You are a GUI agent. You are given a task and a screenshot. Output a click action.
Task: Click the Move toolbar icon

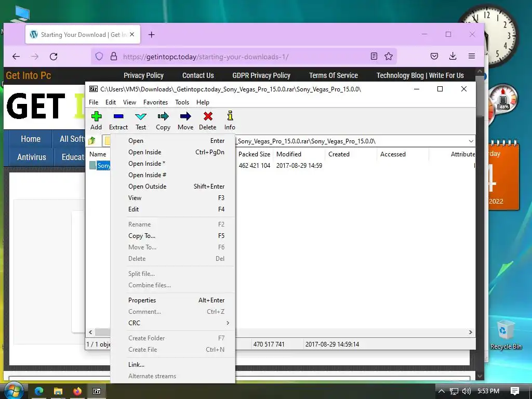pyautogui.click(x=185, y=121)
